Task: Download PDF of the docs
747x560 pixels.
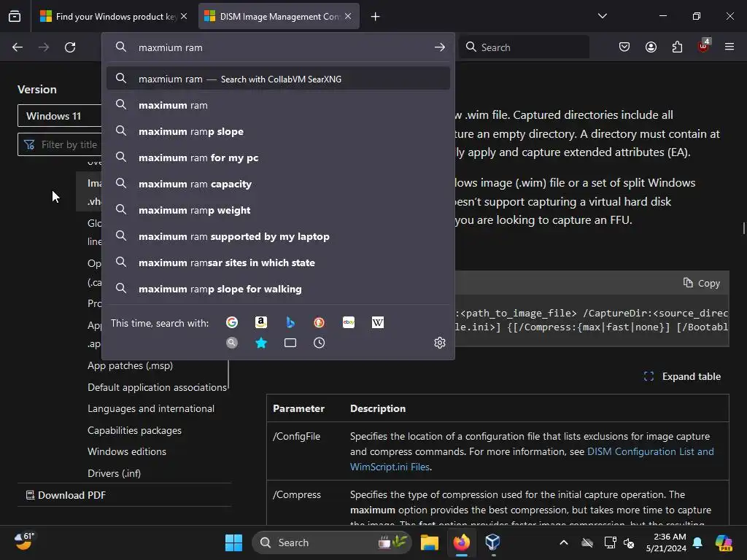Action: pos(66,495)
